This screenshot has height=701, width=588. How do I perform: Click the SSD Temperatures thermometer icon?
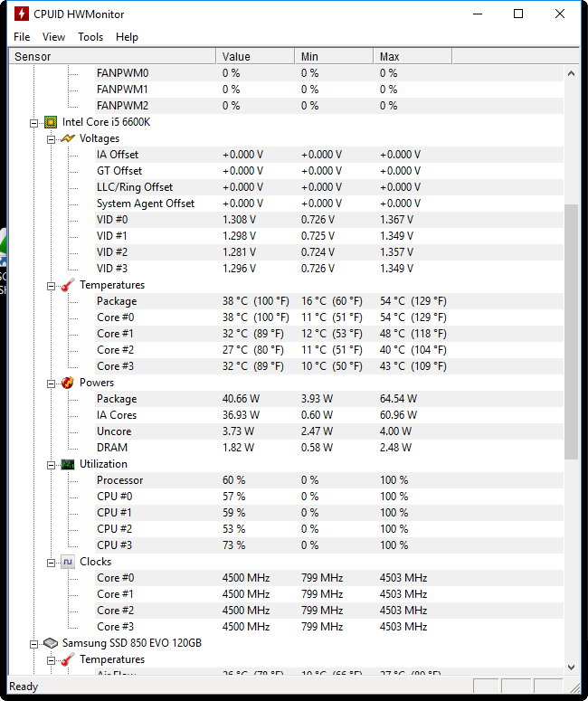(68, 659)
